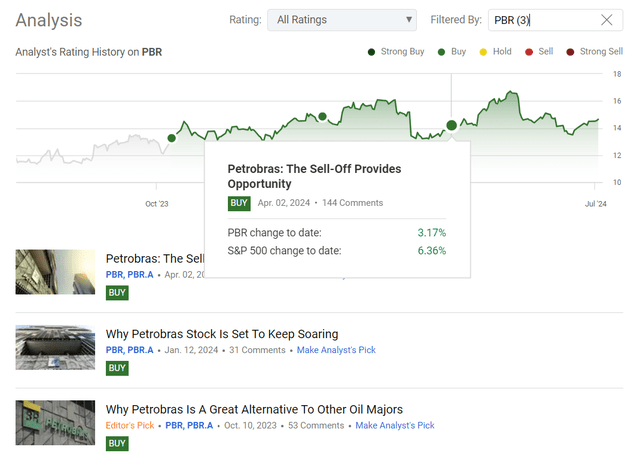Open 'Why Petrobras Is A Great Alternative' article
This screenshot has height=462, width=640.
pos(254,409)
